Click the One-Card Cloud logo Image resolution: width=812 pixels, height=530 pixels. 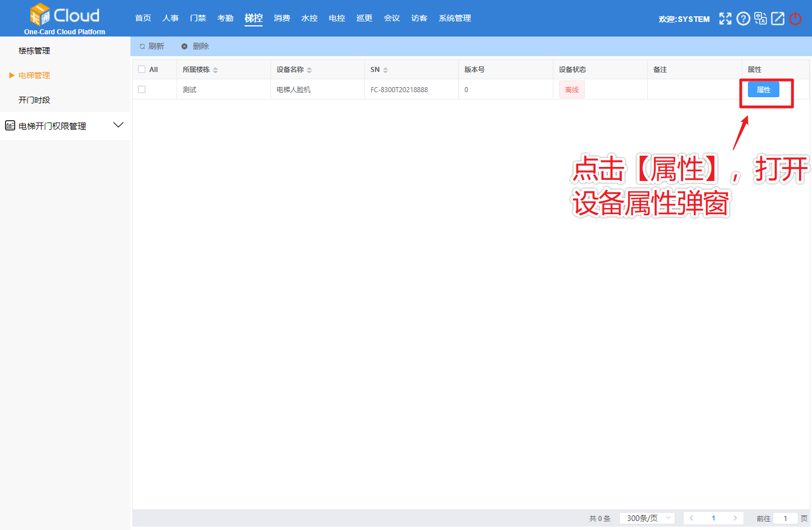[x=64, y=19]
